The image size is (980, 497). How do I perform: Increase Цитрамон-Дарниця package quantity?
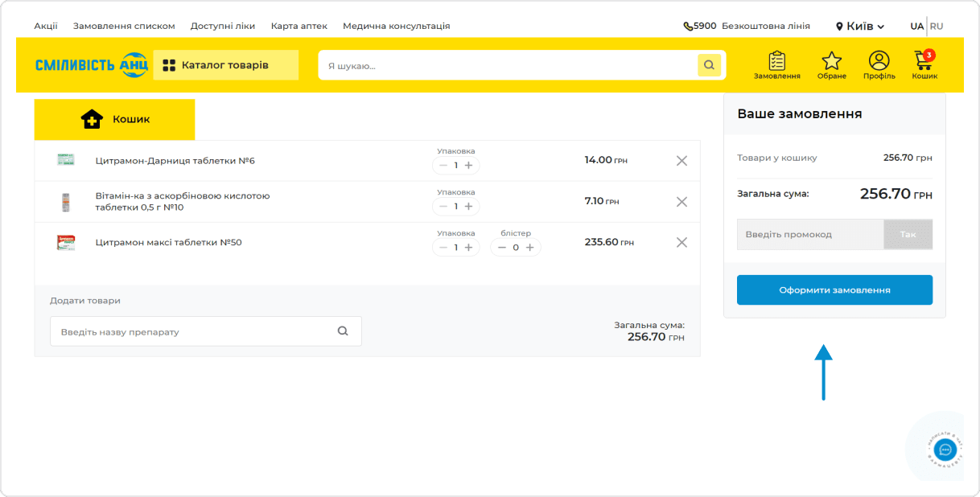click(x=468, y=166)
